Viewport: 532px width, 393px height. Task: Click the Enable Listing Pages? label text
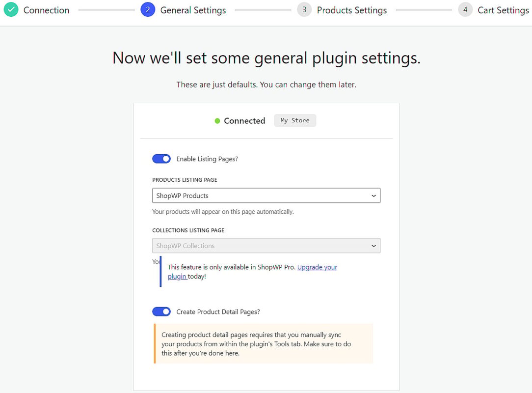click(x=207, y=159)
